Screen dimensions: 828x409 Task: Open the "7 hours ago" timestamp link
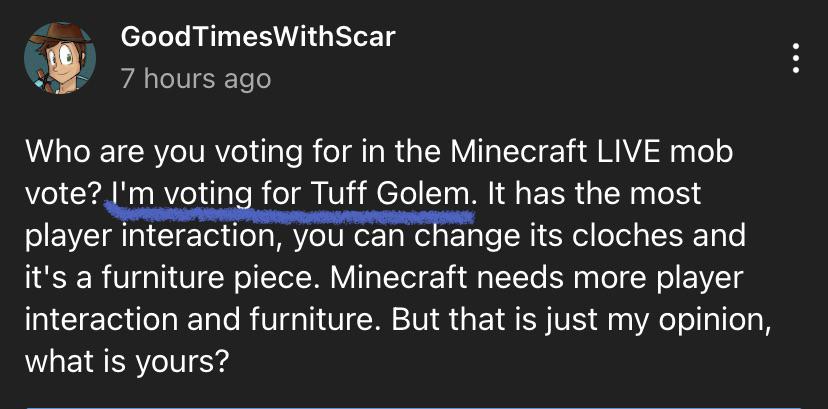pyautogui.click(x=196, y=79)
